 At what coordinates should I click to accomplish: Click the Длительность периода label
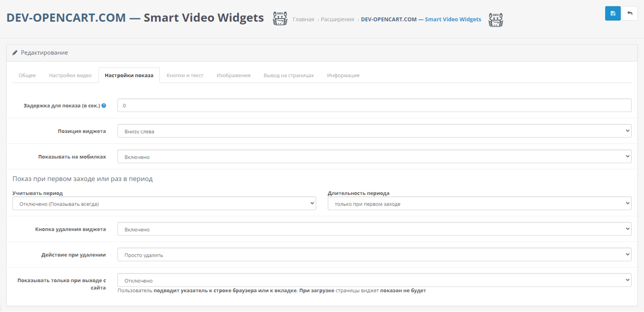[359, 193]
